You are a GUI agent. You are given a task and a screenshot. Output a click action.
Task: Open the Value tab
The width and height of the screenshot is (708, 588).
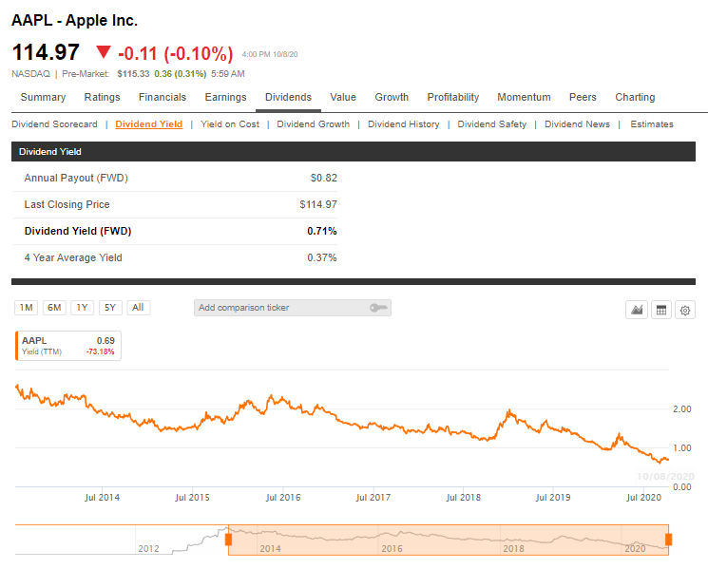coord(343,97)
